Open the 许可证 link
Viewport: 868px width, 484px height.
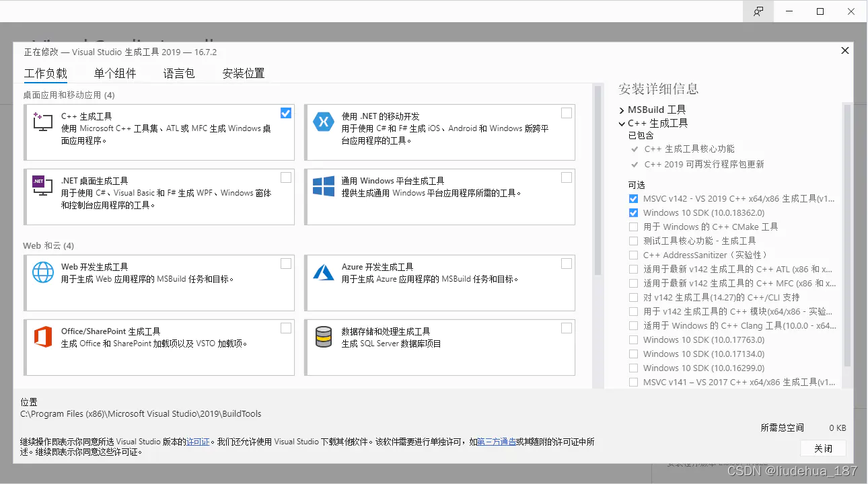pos(198,442)
